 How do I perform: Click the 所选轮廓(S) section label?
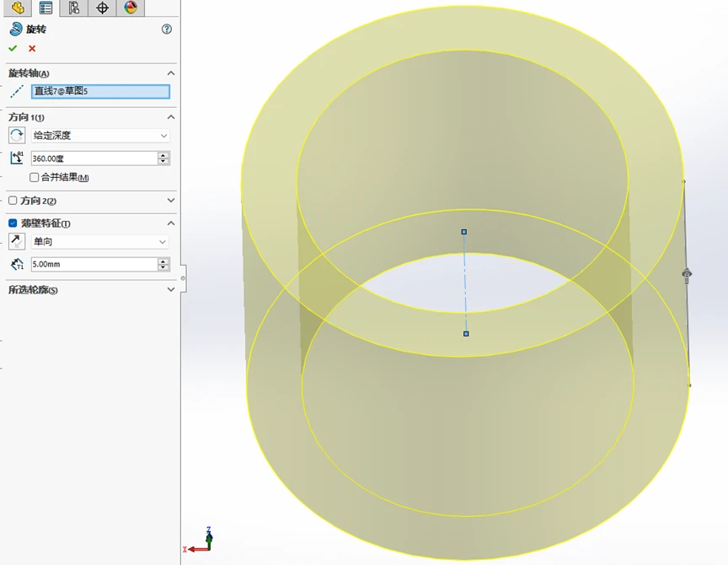coord(33,290)
